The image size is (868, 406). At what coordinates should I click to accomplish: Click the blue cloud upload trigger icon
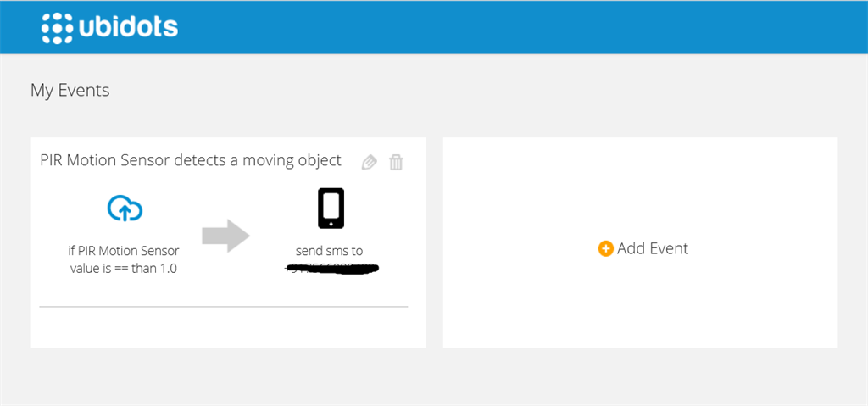tap(125, 208)
